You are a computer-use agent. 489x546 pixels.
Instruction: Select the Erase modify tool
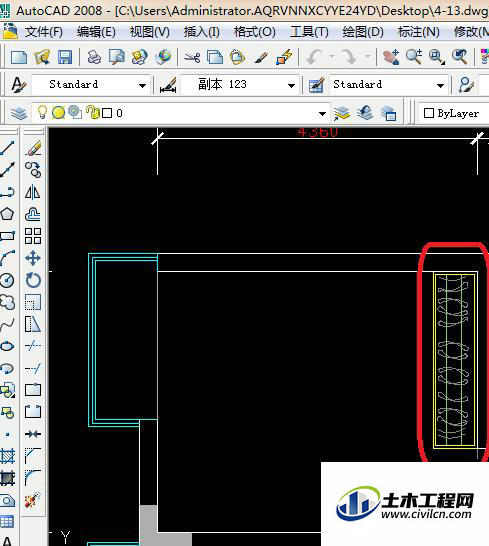[33, 148]
